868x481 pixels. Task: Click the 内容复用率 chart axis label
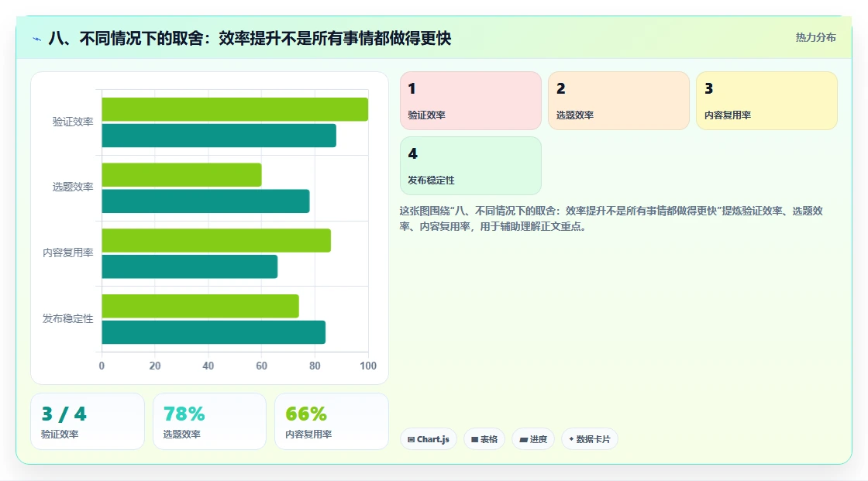point(68,253)
